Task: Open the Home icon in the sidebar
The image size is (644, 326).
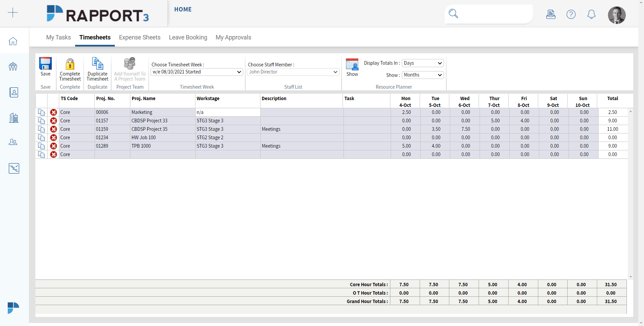Action: tap(12, 40)
